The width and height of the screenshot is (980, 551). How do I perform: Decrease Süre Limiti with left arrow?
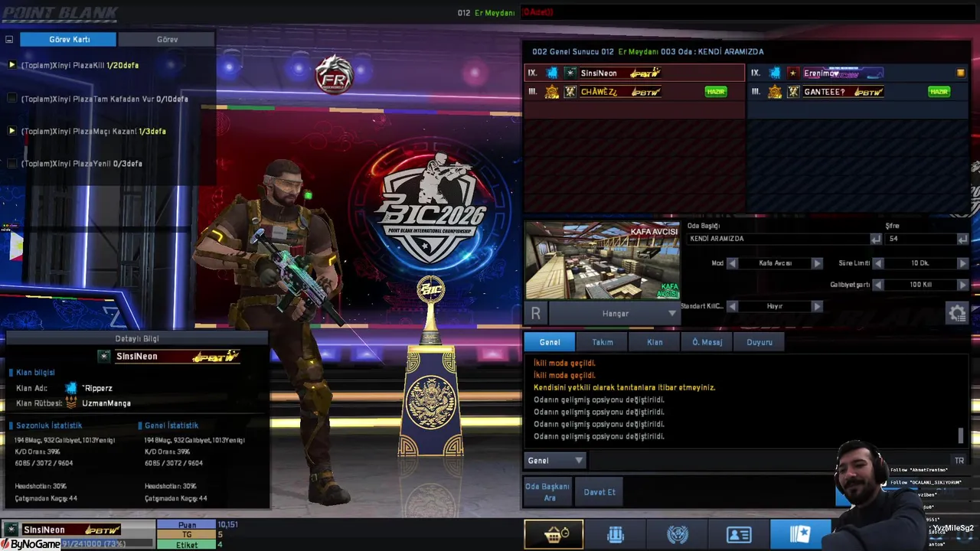(x=878, y=263)
